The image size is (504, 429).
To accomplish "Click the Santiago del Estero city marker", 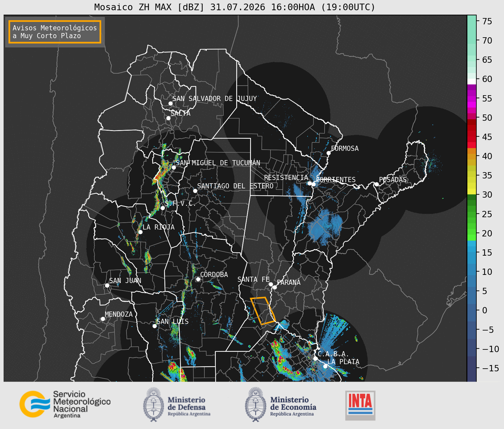I will [195, 191].
